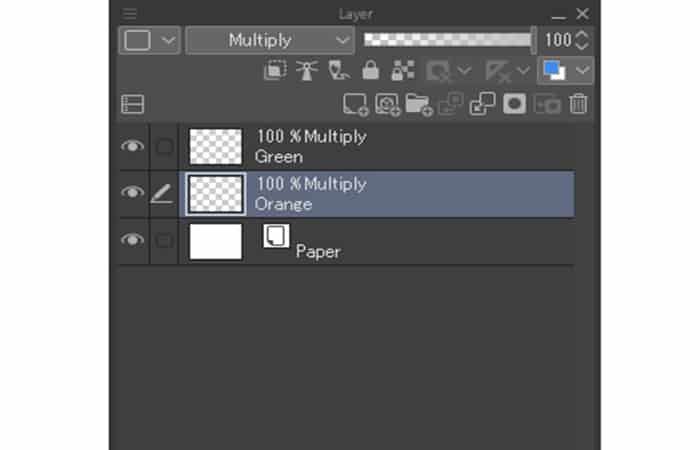Hide the Green layer

click(133, 146)
